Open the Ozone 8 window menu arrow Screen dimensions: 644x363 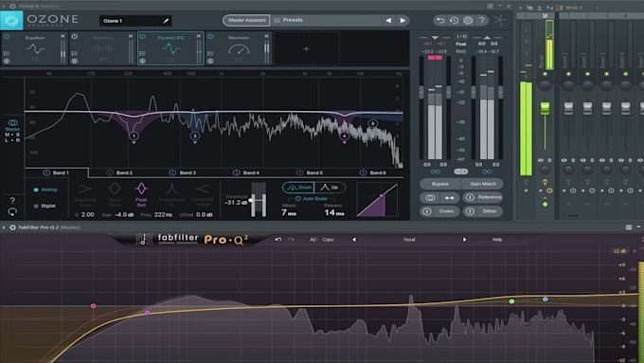(4, 7)
